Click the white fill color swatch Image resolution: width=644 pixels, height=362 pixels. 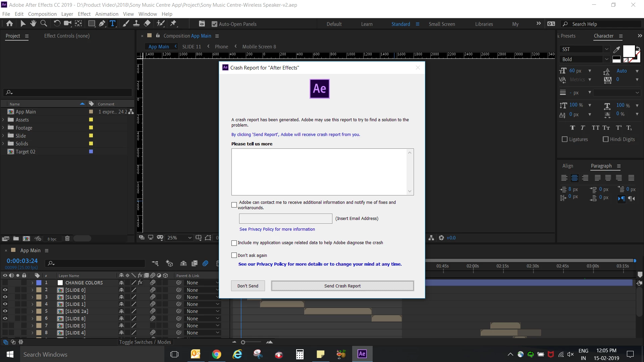pyautogui.click(x=629, y=51)
